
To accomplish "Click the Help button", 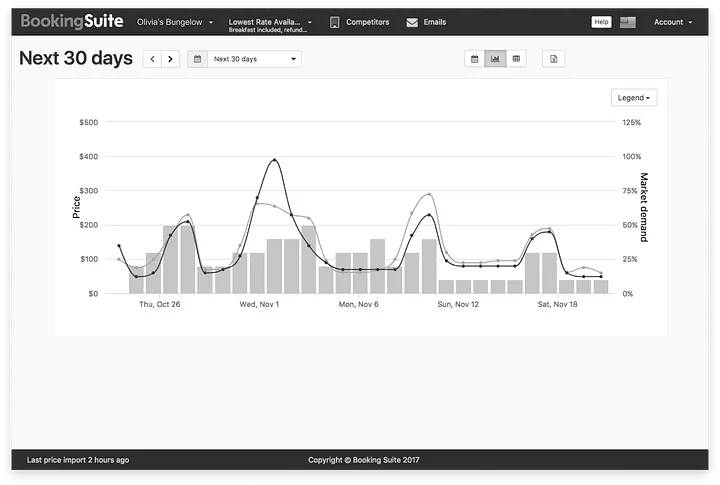I will pos(601,22).
